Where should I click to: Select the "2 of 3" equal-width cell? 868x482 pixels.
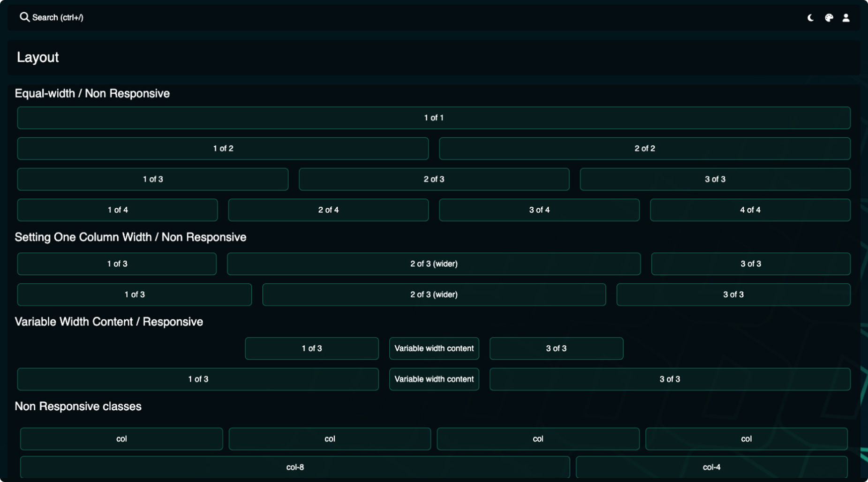tap(434, 179)
